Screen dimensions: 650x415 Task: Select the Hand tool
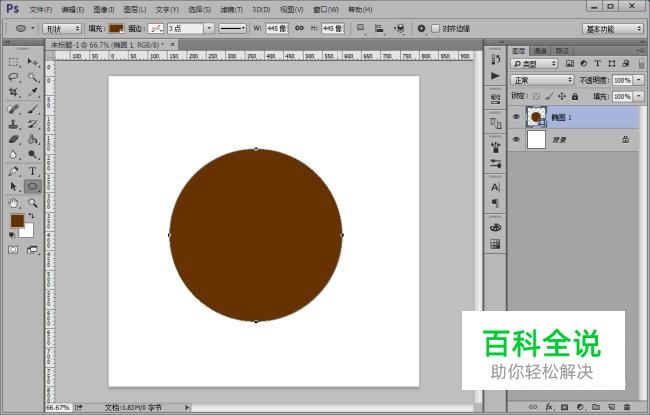(13, 203)
